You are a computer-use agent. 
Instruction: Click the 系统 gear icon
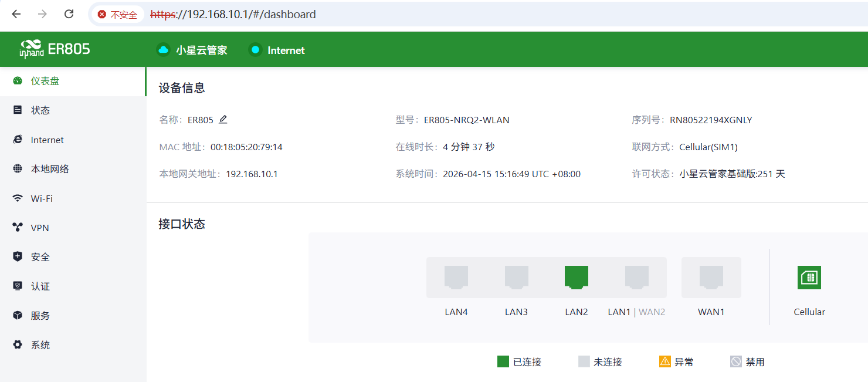click(x=18, y=345)
